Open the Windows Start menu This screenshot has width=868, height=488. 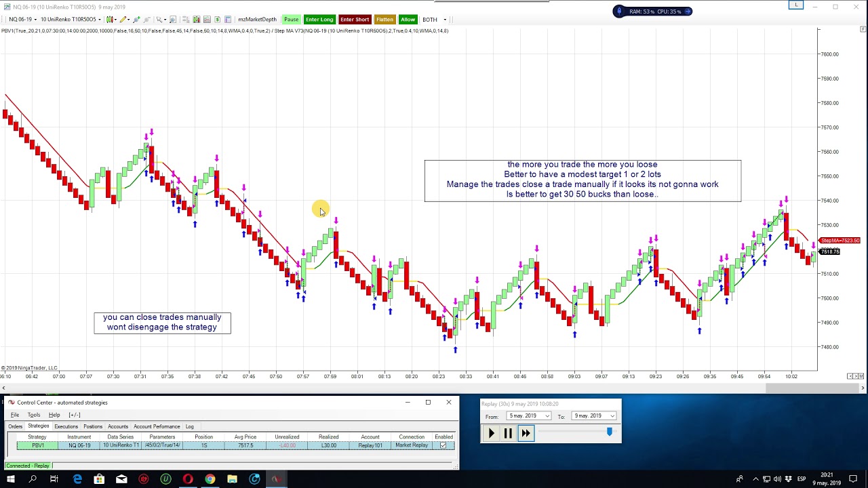(10, 479)
